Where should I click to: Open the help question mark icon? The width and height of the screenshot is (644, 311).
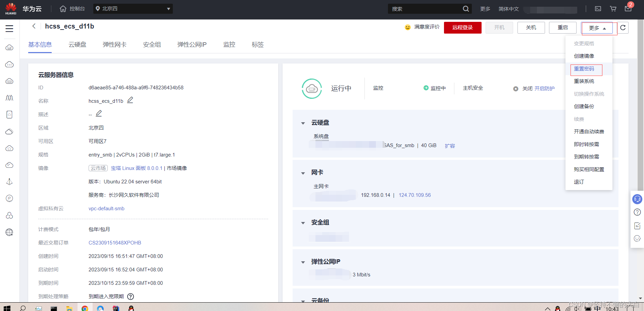637,212
